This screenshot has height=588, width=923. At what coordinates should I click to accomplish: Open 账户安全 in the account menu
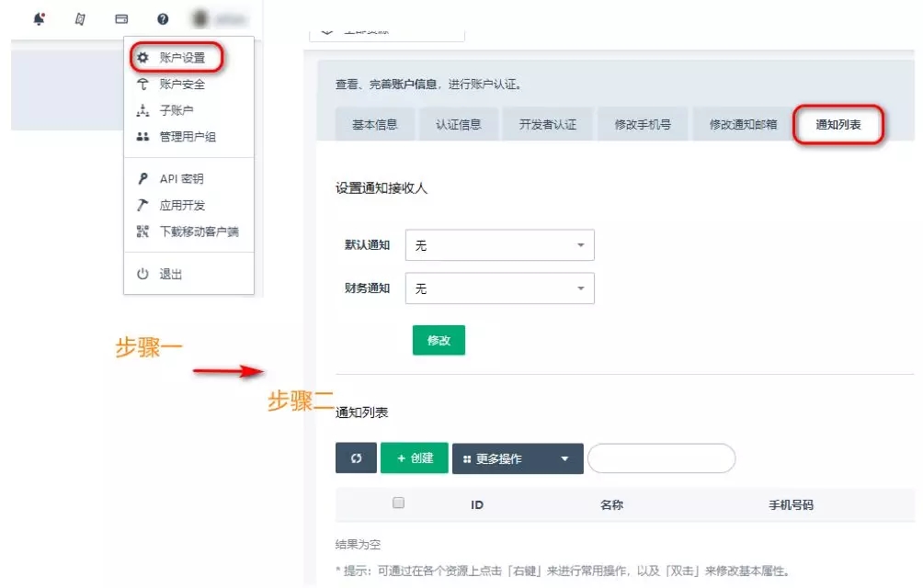[x=181, y=85]
